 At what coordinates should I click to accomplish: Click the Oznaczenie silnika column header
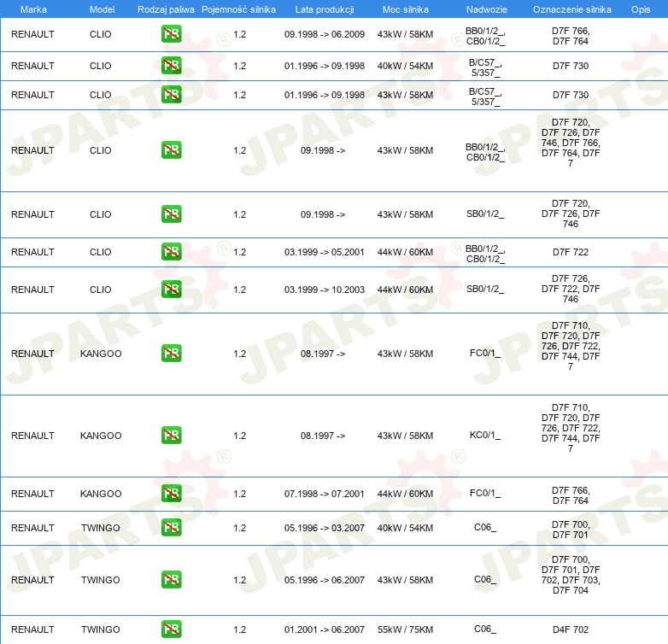571,9
